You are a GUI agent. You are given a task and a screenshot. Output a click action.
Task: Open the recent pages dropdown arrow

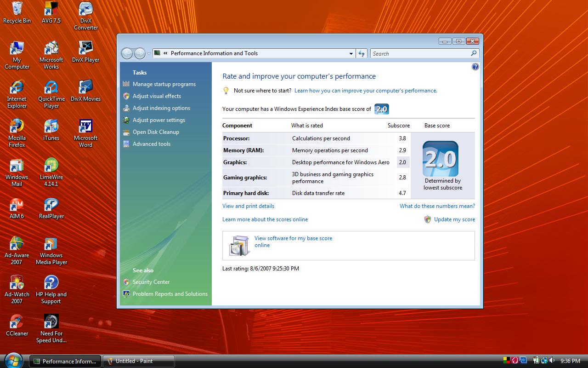[149, 54]
